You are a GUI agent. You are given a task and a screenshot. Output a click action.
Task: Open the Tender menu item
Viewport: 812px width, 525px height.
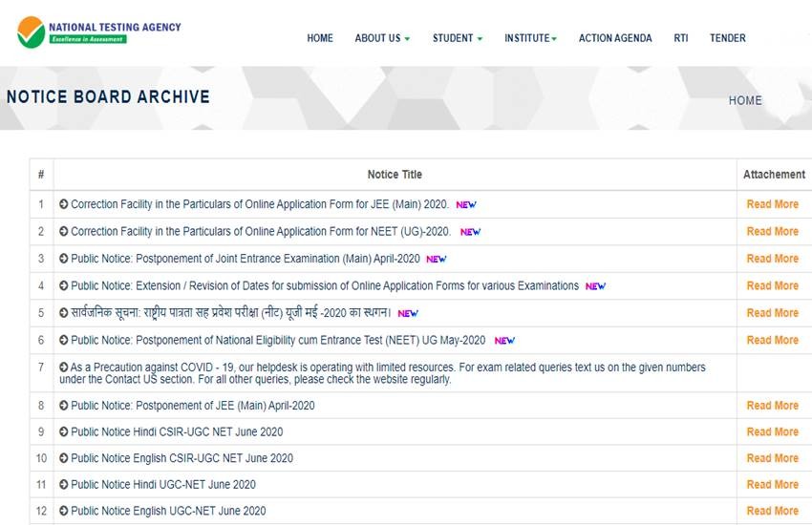point(727,38)
